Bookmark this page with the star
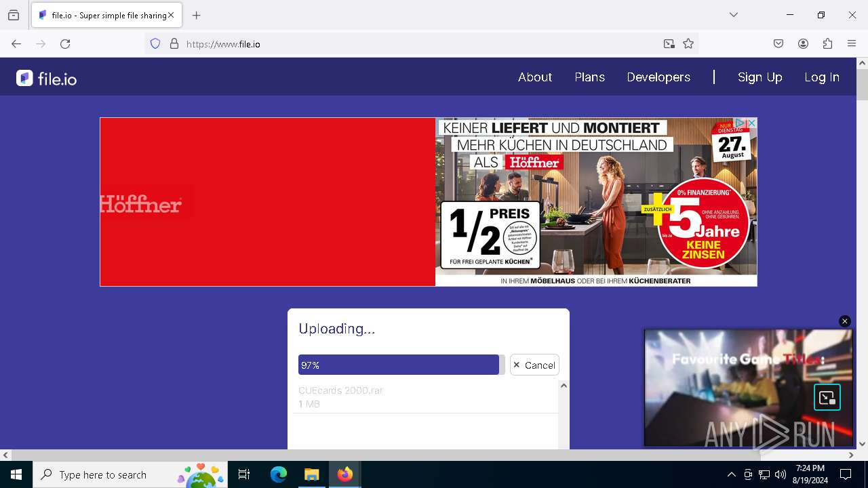The width and height of the screenshot is (868, 488). point(688,43)
